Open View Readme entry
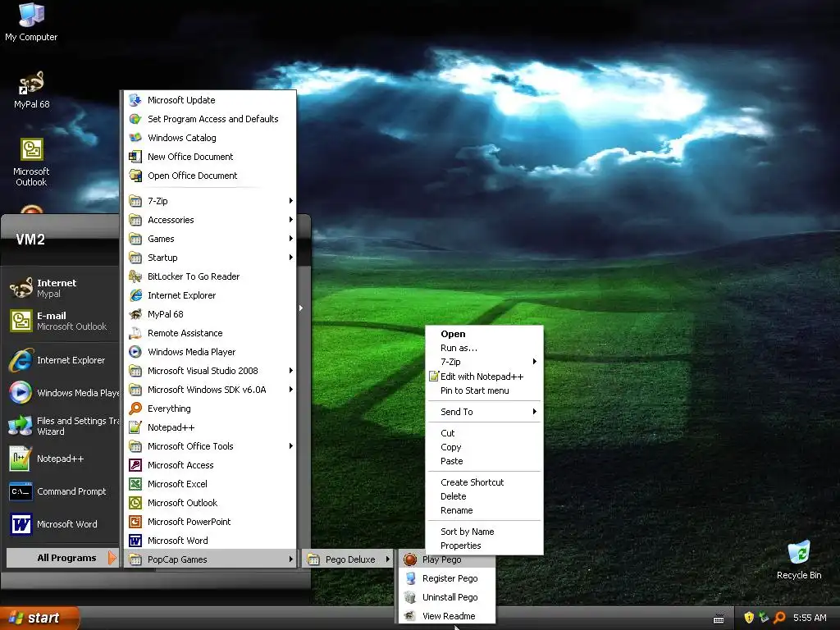This screenshot has height=630, width=840. tap(447, 615)
